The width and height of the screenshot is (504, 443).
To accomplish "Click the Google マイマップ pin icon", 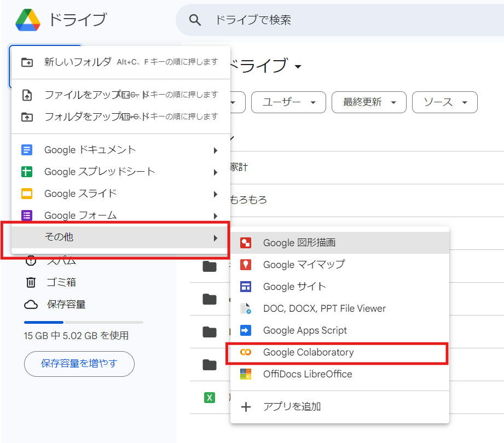I will click(246, 265).
